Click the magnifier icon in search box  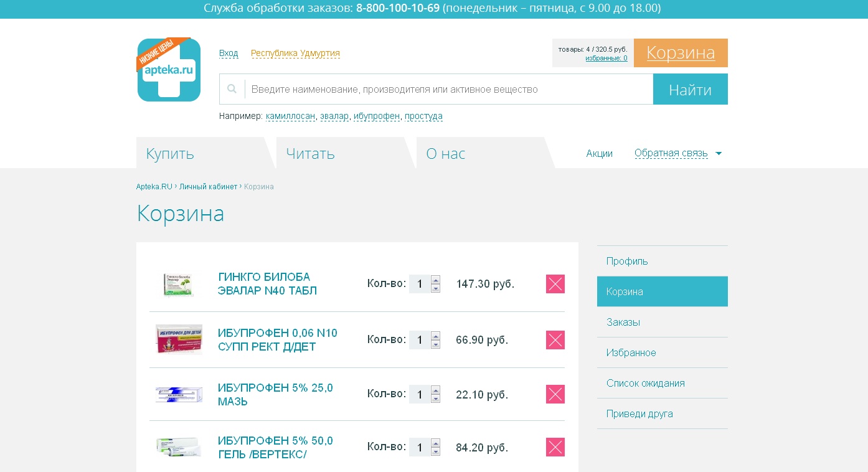(232, 89)
